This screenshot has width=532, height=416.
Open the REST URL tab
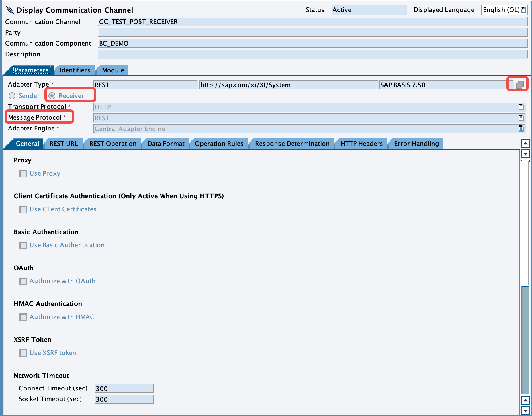(x=64, y=144)
